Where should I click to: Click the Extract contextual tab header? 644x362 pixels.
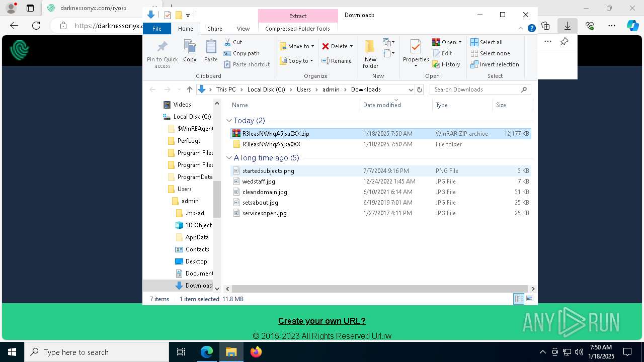point(298,16)
